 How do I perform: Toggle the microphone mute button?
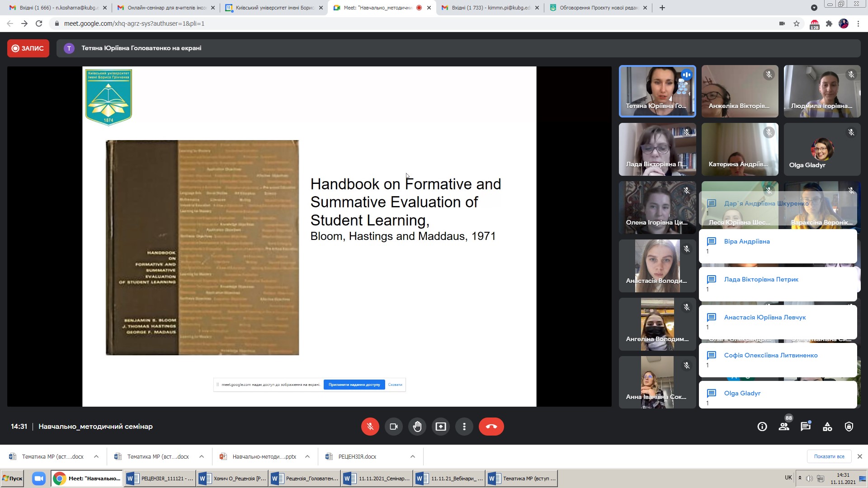click(370, 427)
